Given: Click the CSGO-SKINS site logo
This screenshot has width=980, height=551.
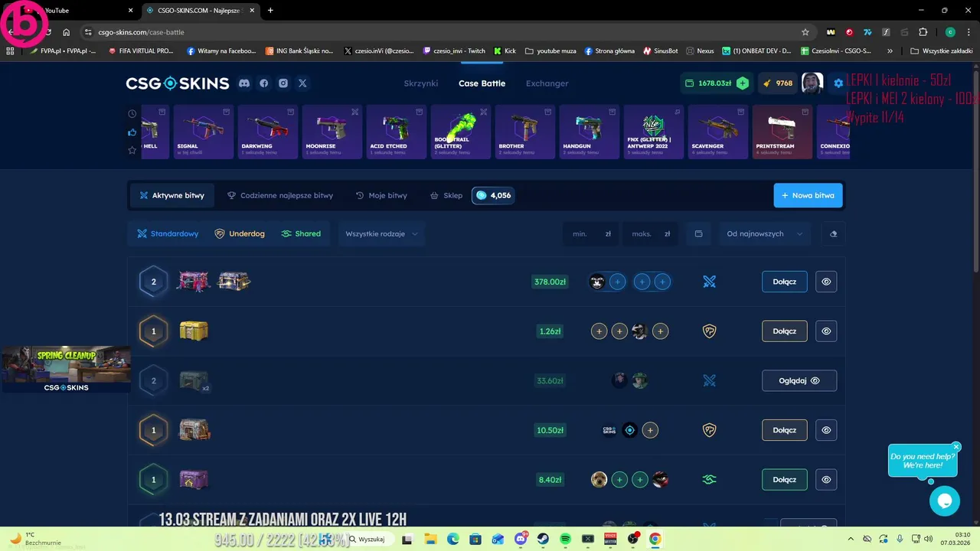Looking at the screenshot, I should (x=178, y=83).
